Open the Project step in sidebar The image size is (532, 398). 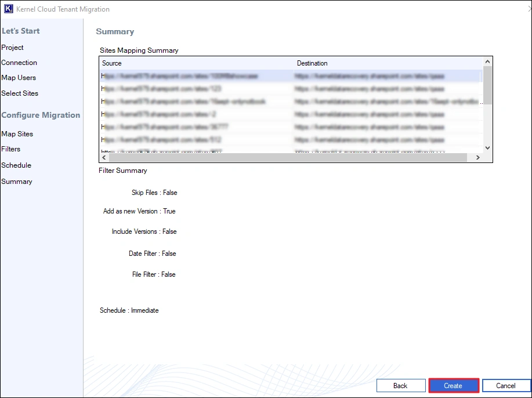(x=13, y=48)
